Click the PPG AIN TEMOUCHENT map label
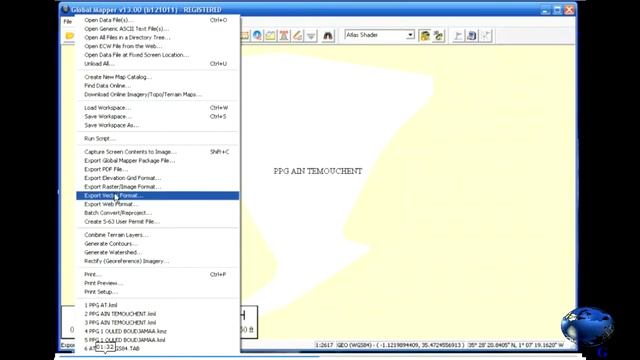 pos(318,171)
